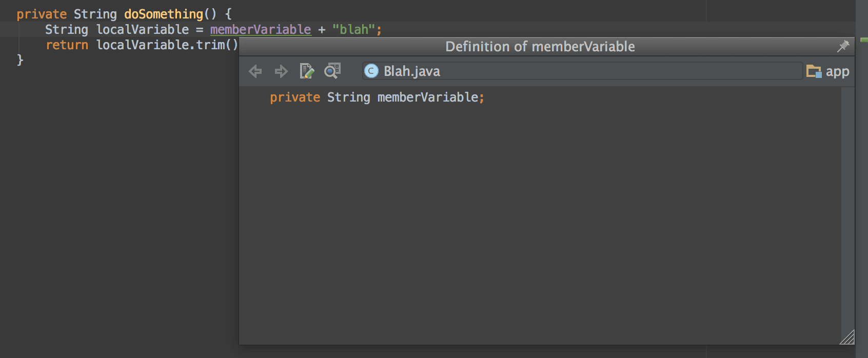Click the return keyword in editor

67,45
